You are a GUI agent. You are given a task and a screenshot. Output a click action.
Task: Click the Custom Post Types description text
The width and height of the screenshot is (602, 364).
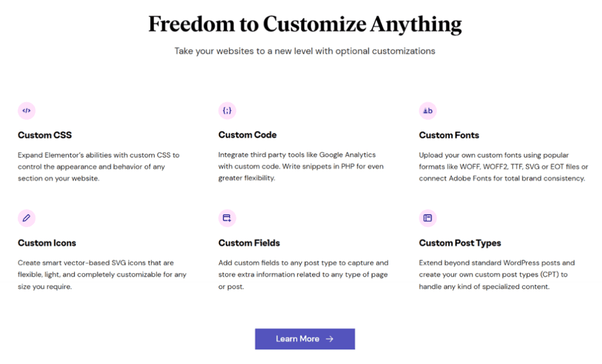(496, 274)
